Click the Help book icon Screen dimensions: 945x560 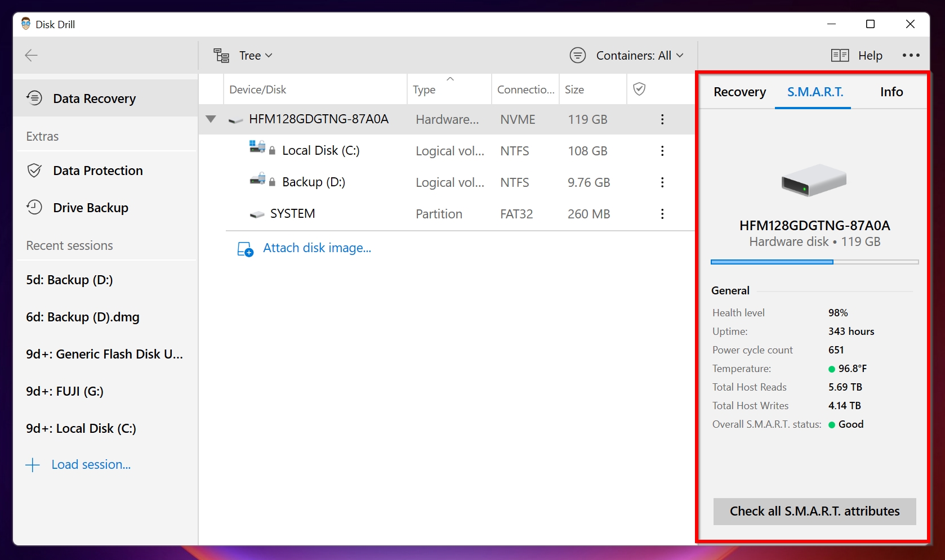point(840,55)
